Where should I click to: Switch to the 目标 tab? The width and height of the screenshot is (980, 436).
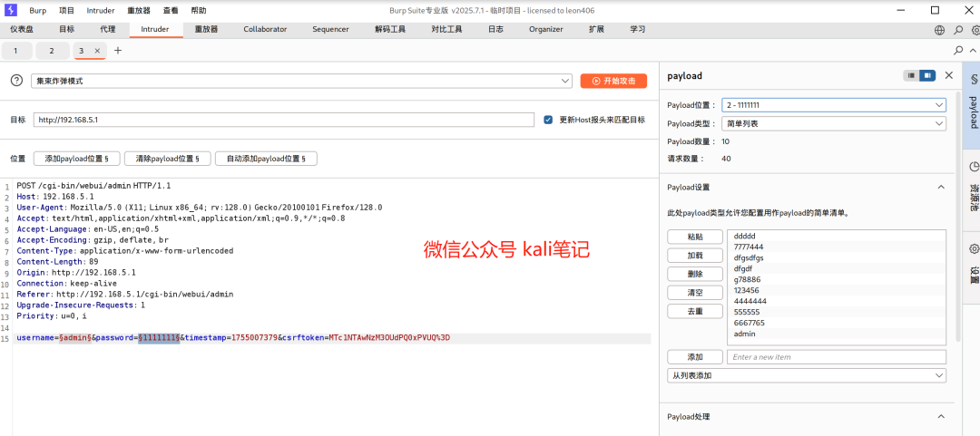point(67,29)
